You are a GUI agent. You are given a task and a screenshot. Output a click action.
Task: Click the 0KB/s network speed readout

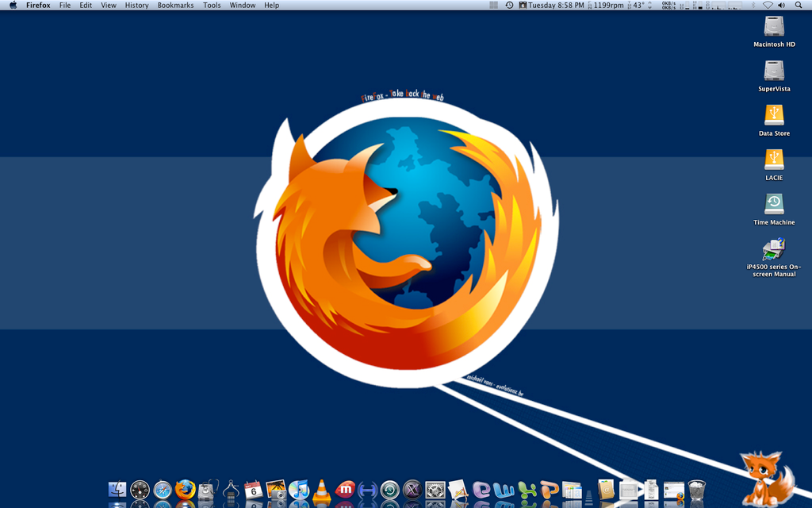[x=668, y=6]
